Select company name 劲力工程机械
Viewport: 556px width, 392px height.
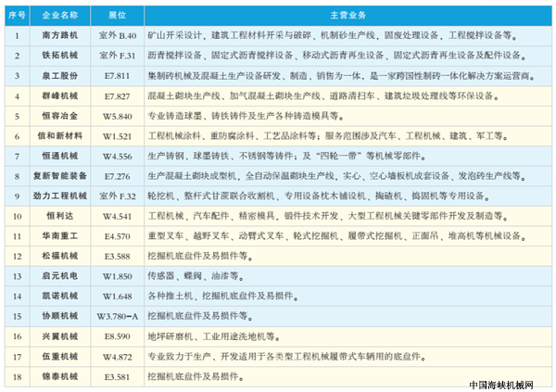pyautogui.click(x=60, y=196)
